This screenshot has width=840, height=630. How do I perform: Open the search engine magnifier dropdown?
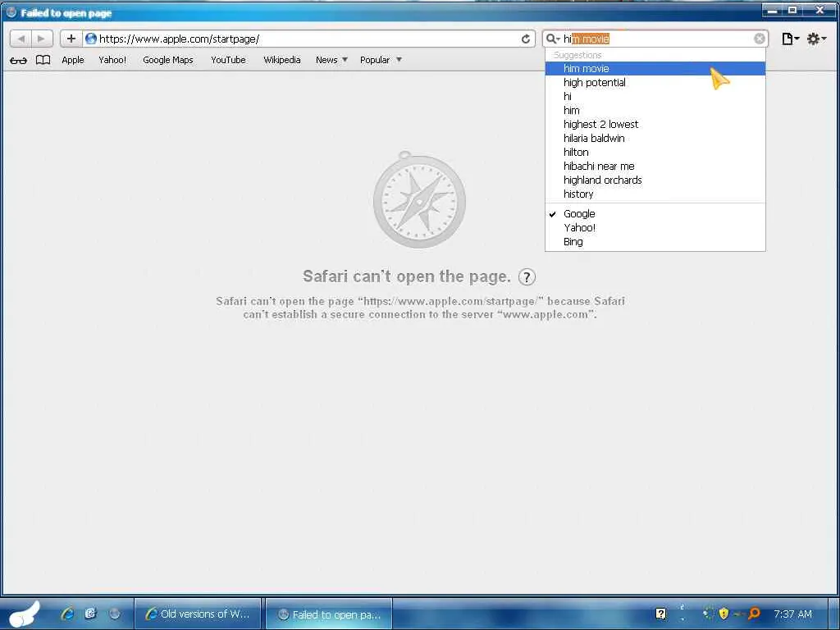(x=552, y=39)
